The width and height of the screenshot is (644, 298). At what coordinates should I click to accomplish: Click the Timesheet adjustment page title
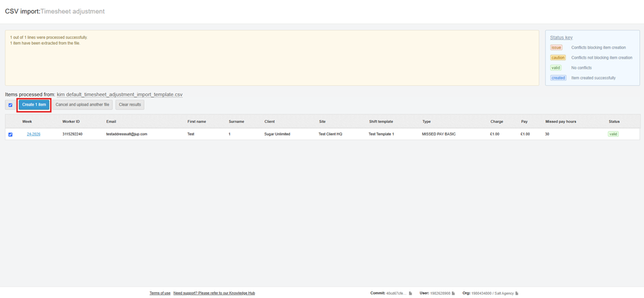click(72, 11)
